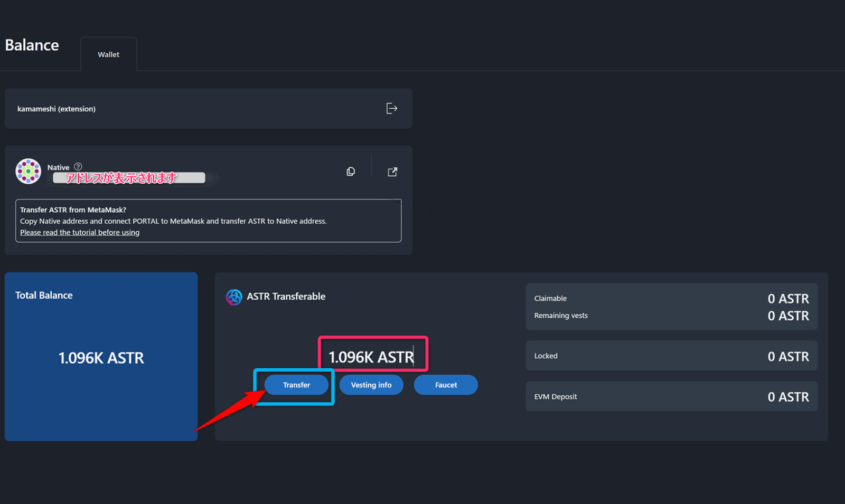Click the disconnect wallet icon beside kamameshi

391,108
